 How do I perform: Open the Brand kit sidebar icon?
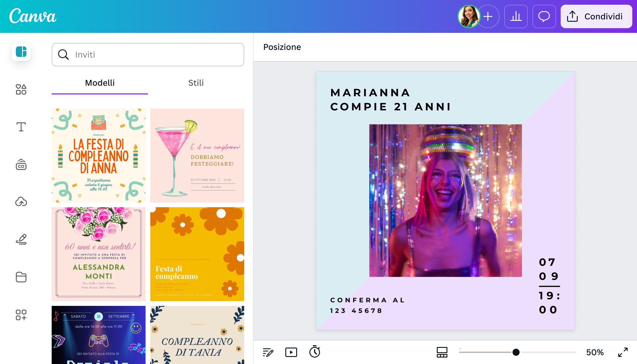pyautogui.click(x=21, y=164)
